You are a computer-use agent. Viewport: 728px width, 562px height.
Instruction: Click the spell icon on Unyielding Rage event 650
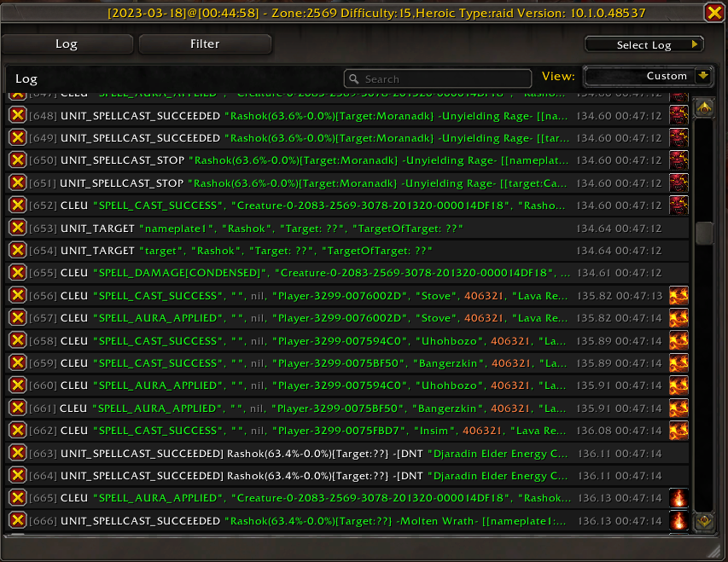click(x=678, y=159)
